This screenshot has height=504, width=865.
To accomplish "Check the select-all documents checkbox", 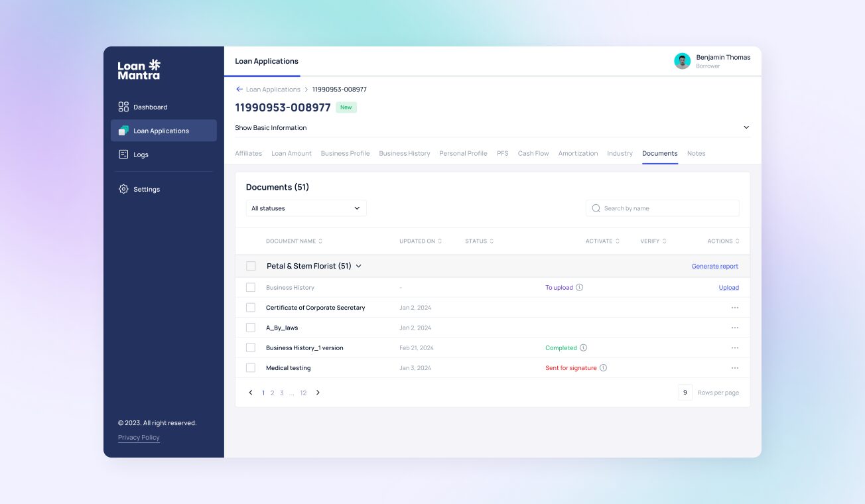I will (251, 265).
